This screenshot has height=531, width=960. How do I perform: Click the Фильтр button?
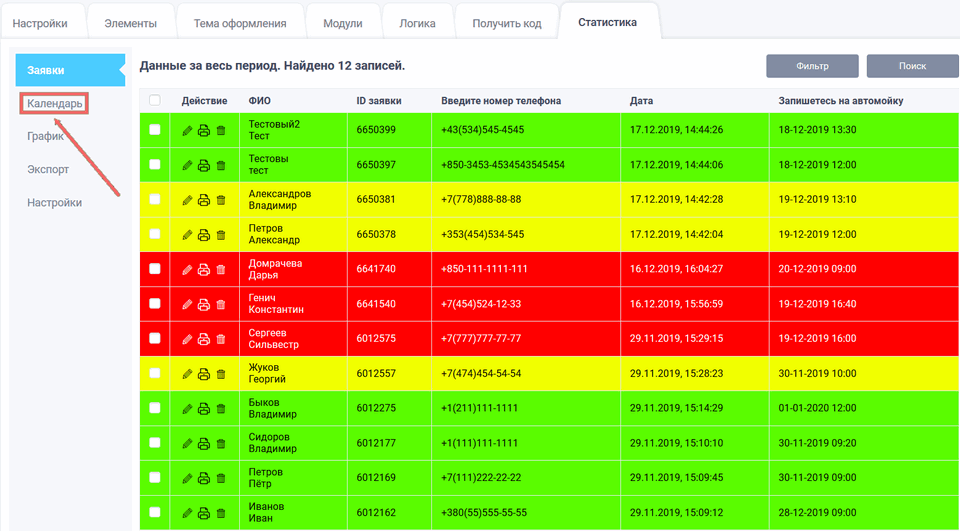click(x=812, y=66)
